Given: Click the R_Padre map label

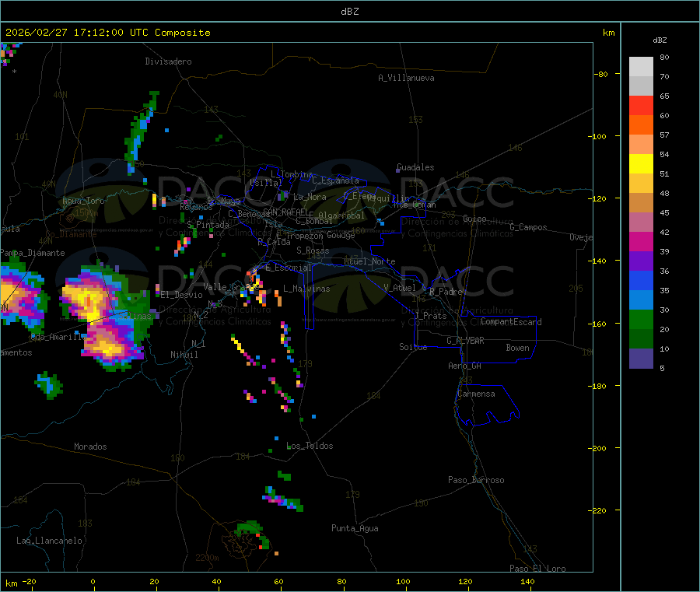Looking at the screenshot, I should pos(446,292).
